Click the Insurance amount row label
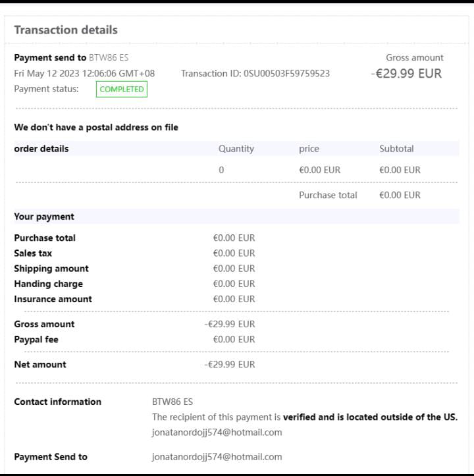The height and width of the screenshot is (476, 474). [x=53, y=300]
